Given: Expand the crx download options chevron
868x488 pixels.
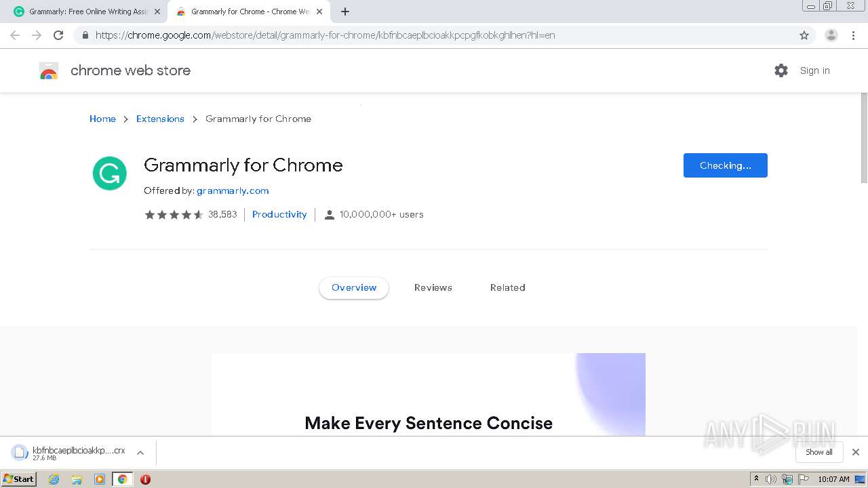Looking at the screenshot, I should click(x=140, y=453).
